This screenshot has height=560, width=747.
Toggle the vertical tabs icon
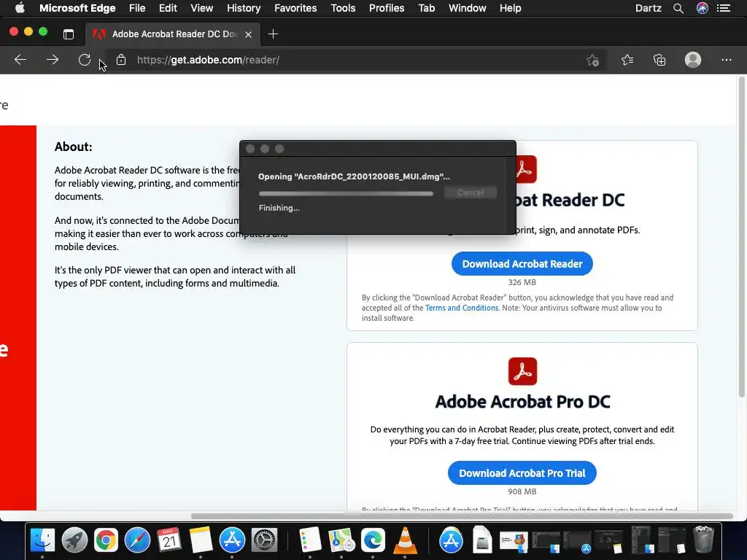tap(69, 34)
